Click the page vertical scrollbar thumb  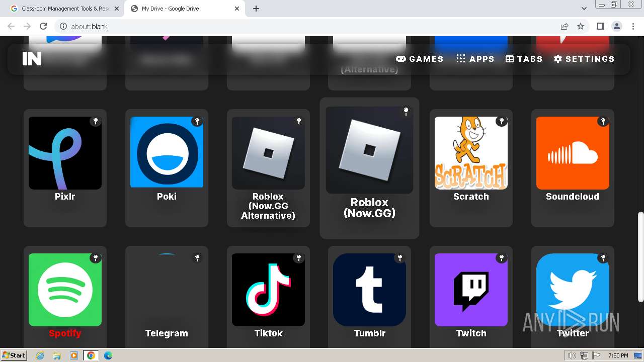[x=640, y=257]
